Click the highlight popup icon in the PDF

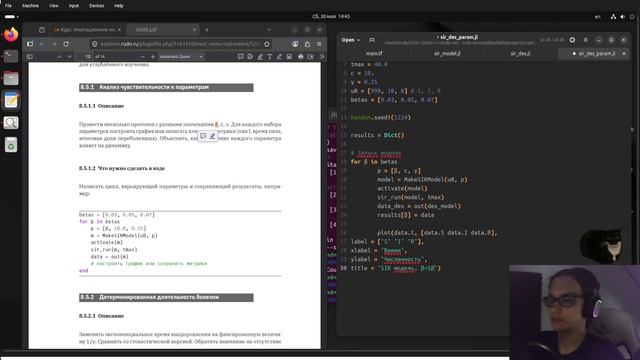pos(213,136)
